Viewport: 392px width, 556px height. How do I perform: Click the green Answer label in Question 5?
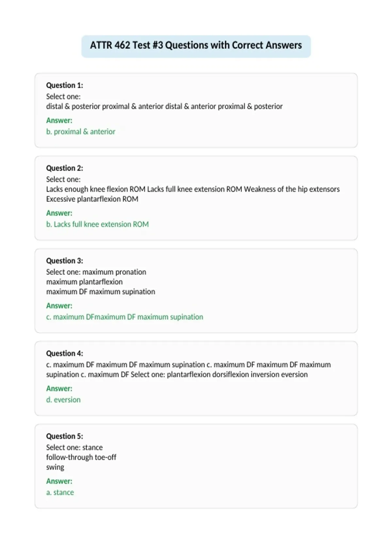click(59, 481)
